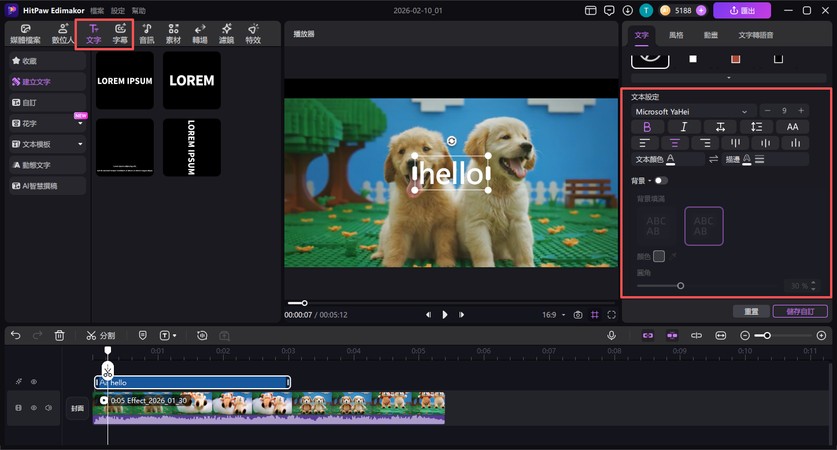Click the 匯出 (Export) button

(743, 10)
